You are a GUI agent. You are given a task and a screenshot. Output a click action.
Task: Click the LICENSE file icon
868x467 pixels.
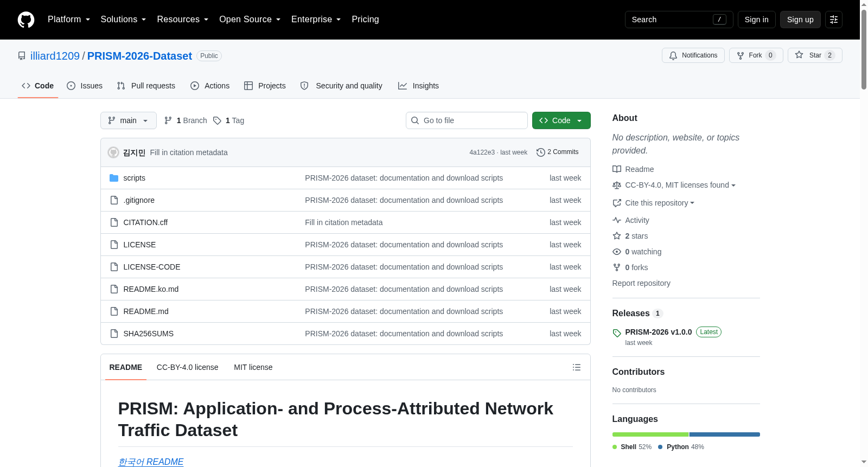pos(114,245)
